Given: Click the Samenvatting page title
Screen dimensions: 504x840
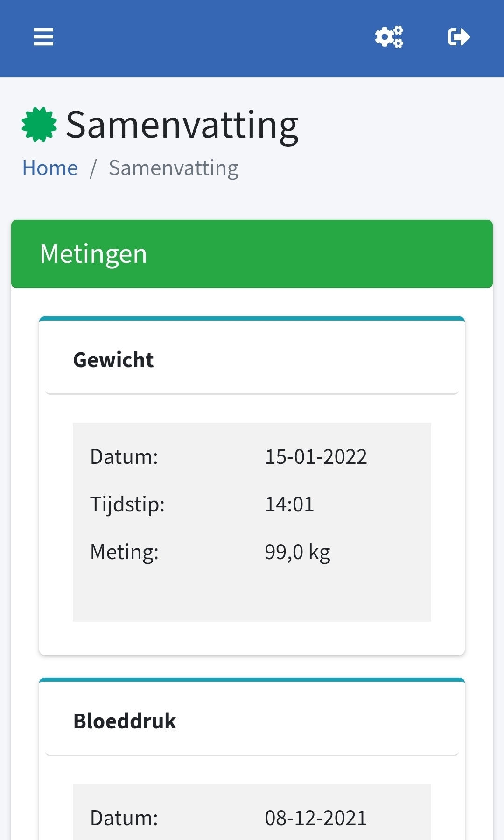Looking at the screenshot, I should coord(182,125).
